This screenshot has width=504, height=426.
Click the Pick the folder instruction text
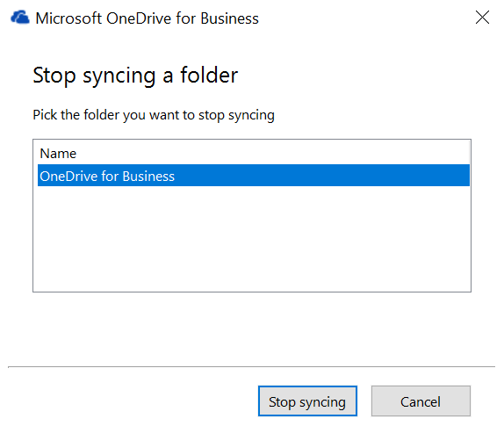pos(154,115)
